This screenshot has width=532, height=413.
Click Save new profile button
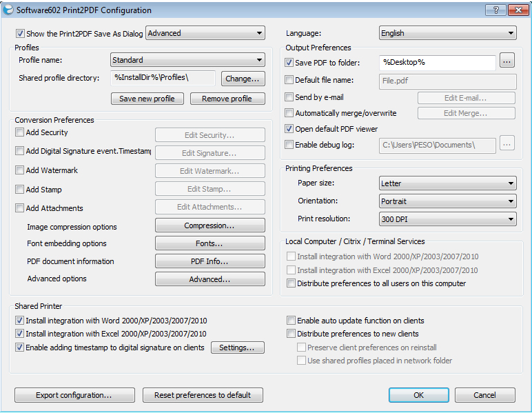[x=147, y=99]
